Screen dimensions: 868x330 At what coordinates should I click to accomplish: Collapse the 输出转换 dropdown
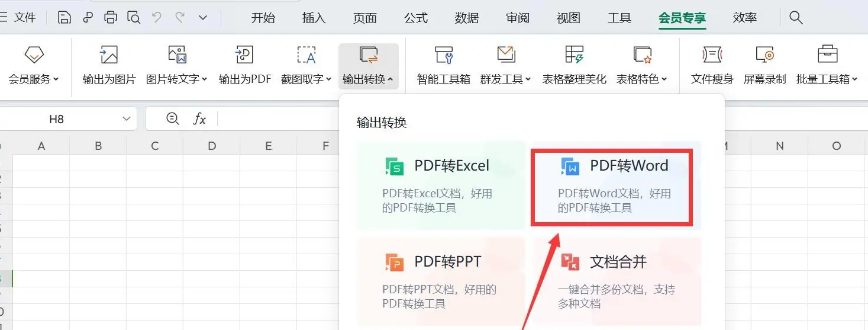click(x=369, y=65)
